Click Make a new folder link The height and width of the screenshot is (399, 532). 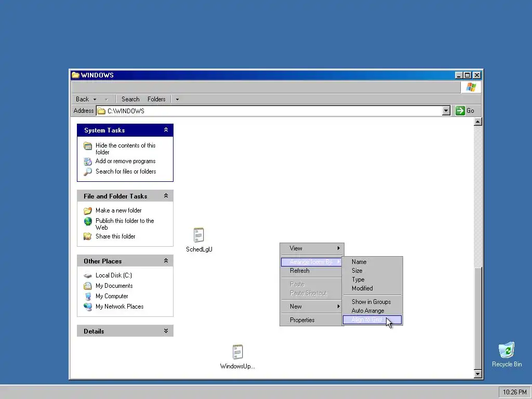click(118, 210)
